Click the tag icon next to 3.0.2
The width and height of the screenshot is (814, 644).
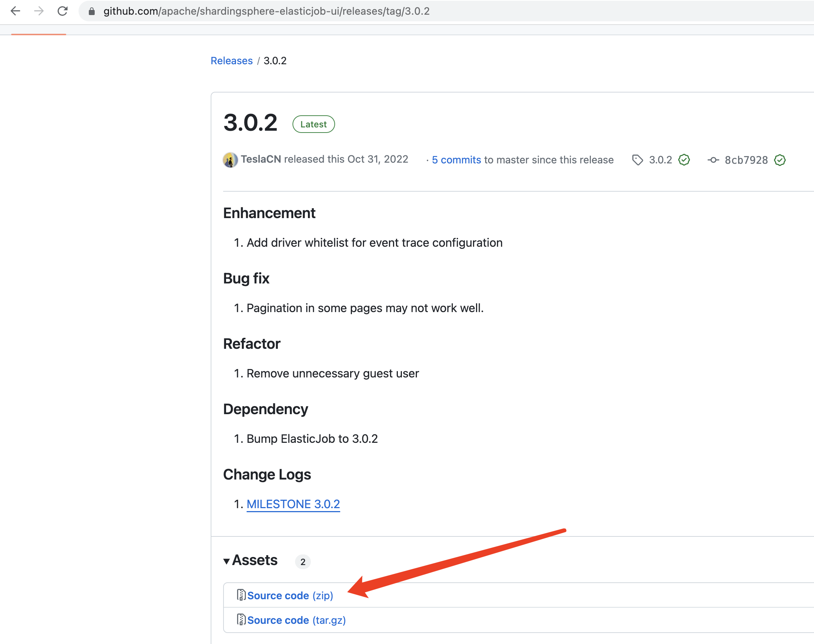coord(637,160)
